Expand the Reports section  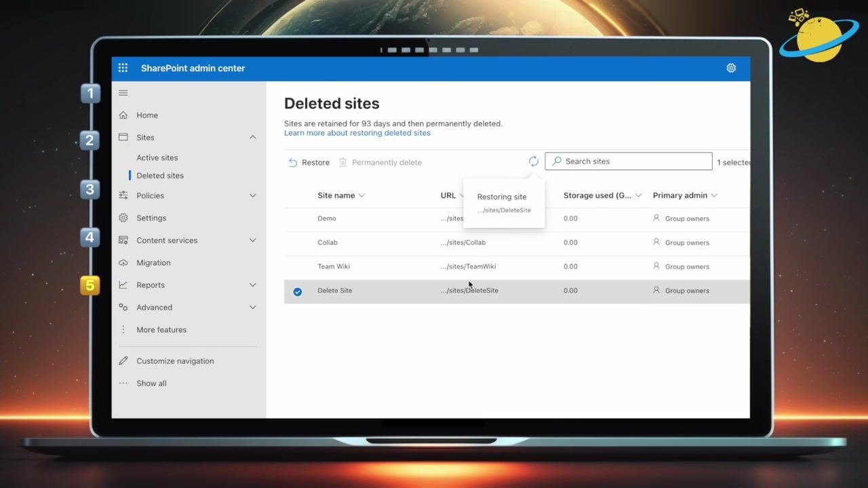[252, 285]
